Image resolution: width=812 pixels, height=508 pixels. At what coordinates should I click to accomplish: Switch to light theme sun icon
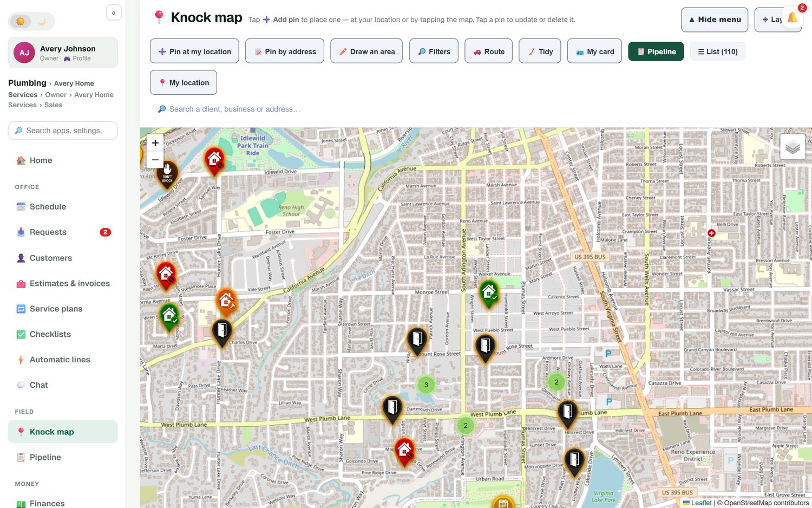[x=21, y=22]
